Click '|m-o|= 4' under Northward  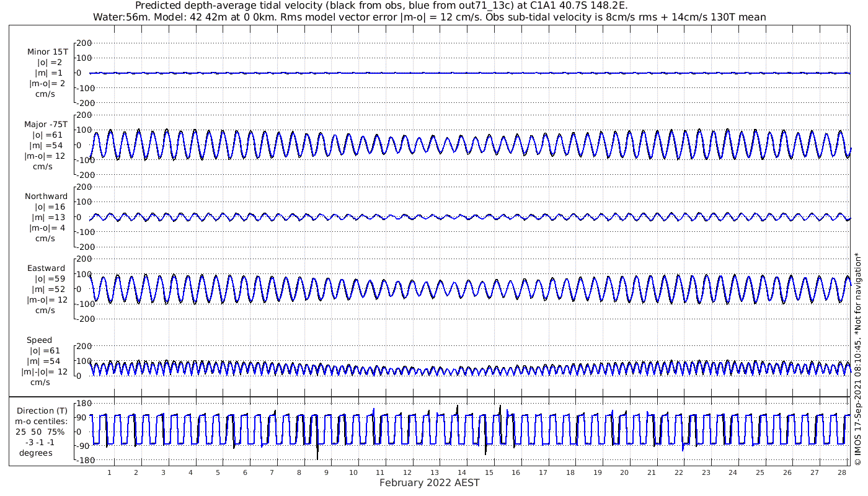(46, 228)
